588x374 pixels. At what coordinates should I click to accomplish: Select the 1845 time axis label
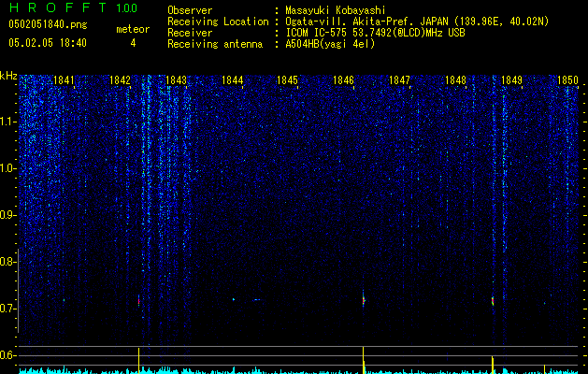[x=287, y=80]
